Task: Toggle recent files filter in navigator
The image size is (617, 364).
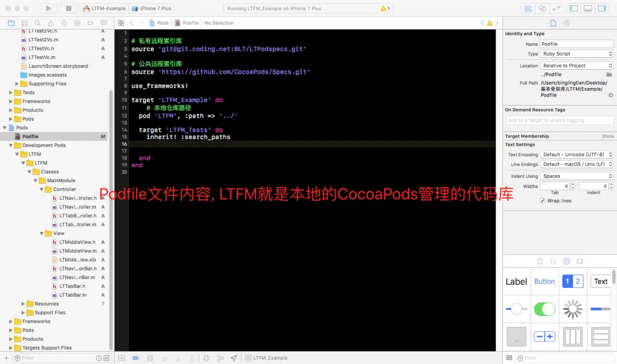Action: click(x=99, y=358)
